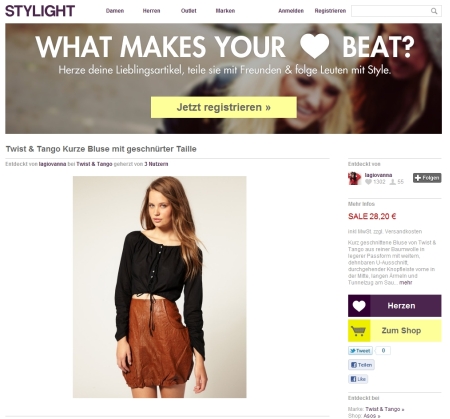Click the blouse product image
This screenshot has width=450, height=419.
point(160,287)
